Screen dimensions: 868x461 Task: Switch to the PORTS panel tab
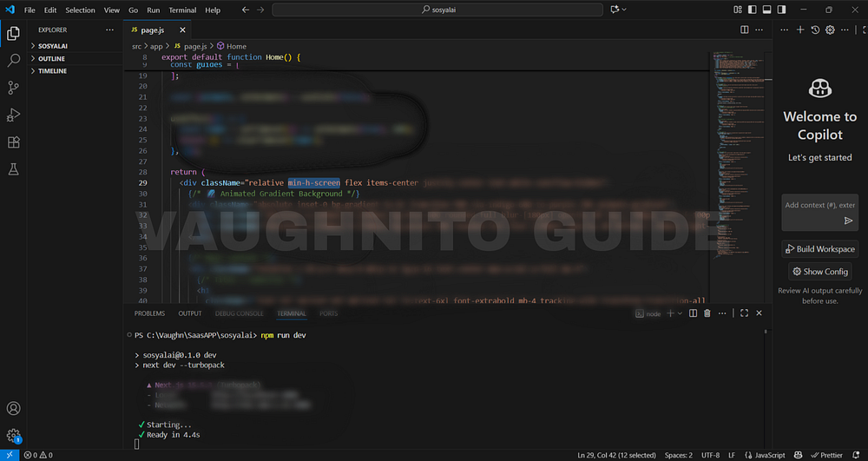(328, 313)
